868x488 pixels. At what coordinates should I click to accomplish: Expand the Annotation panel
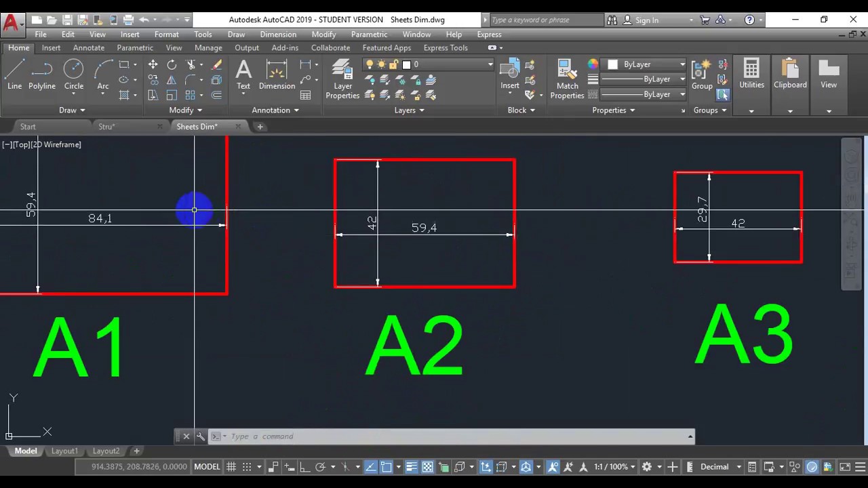pos(275,110)
